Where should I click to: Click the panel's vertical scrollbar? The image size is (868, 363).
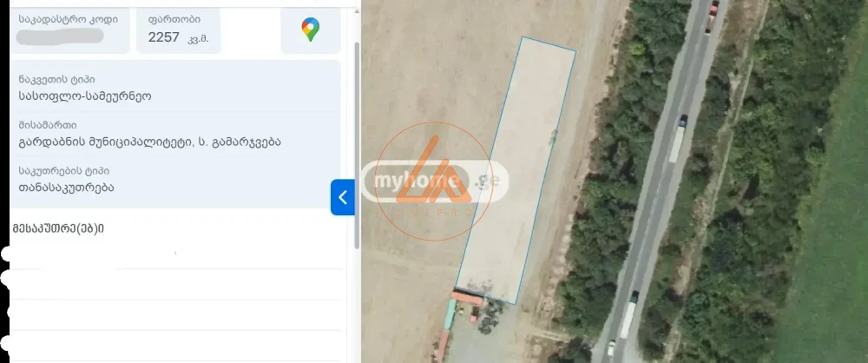pos(357,130)
